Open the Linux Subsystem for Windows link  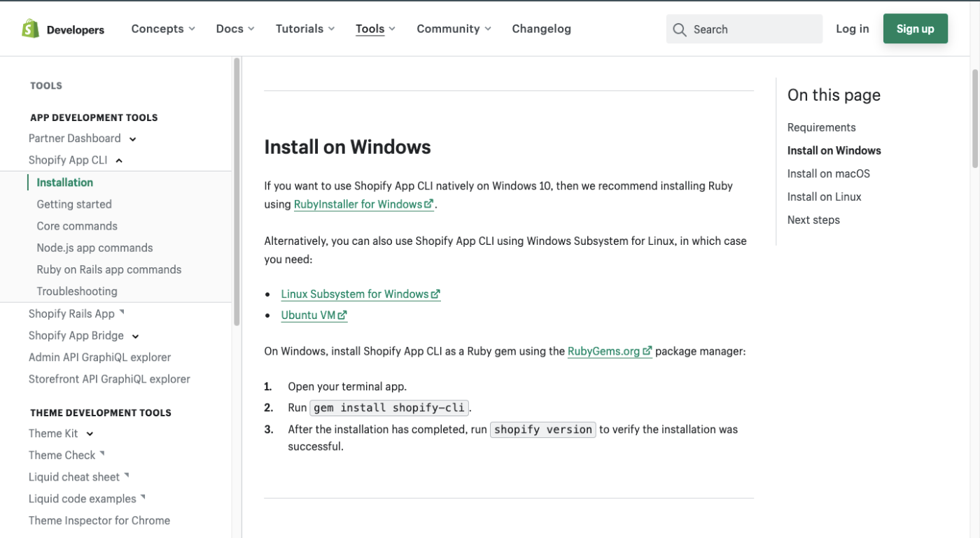click(x=355, y=294)
